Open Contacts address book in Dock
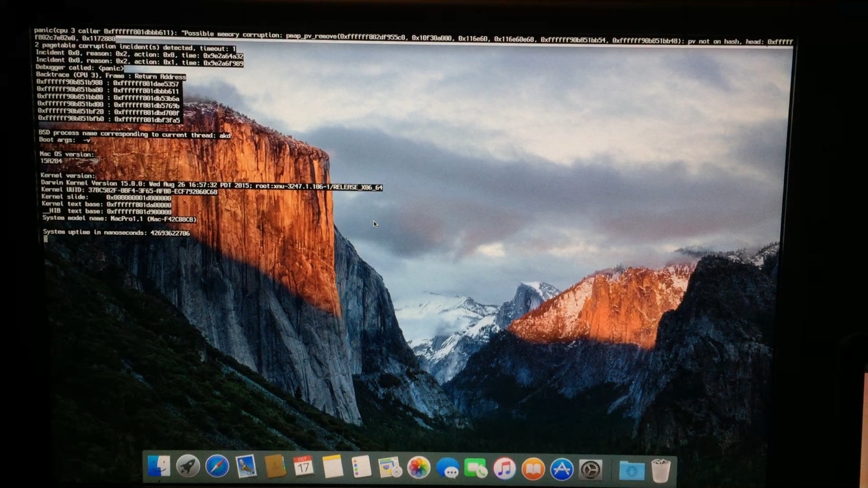This screenshot has height=488, width=868. [275, 467]
